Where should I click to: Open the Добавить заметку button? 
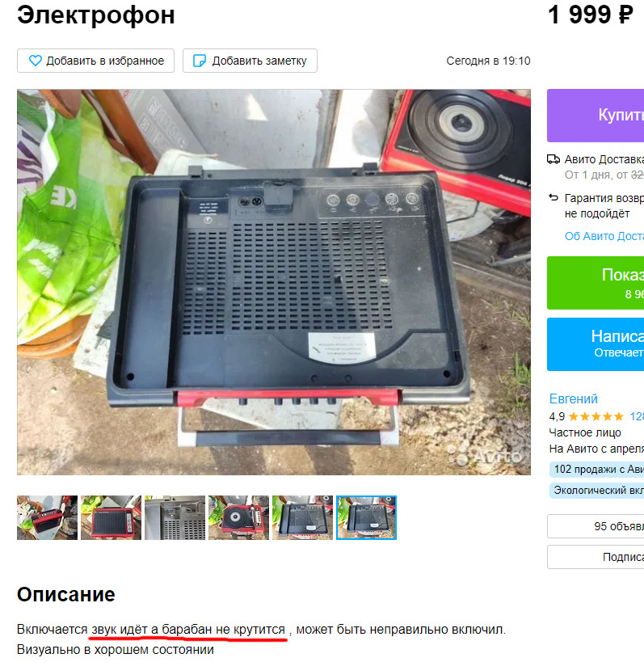tap(250, 61)
